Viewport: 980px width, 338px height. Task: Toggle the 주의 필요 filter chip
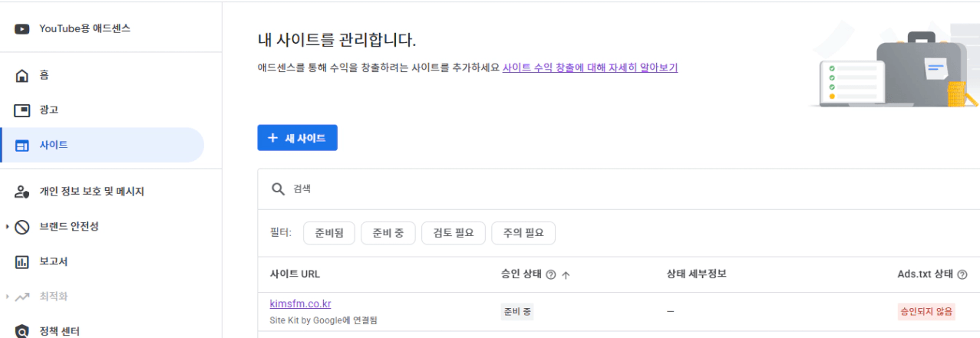point(523,233)
